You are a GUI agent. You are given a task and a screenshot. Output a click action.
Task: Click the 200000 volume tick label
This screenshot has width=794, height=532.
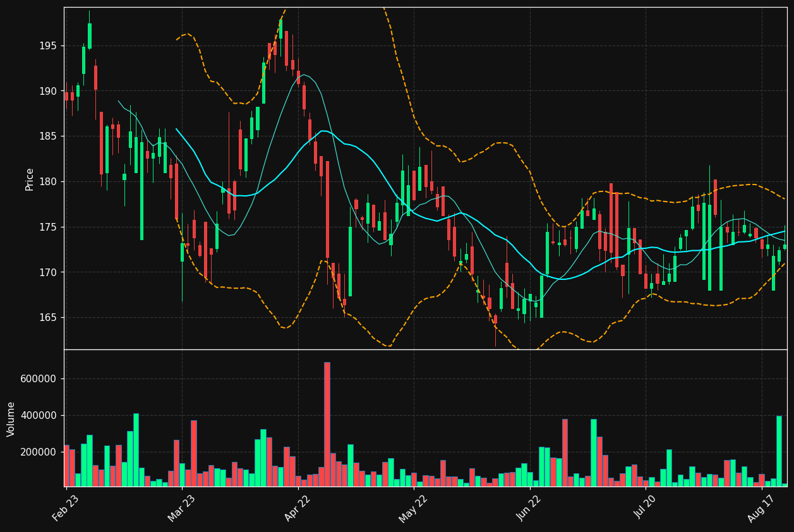point(39,452)
